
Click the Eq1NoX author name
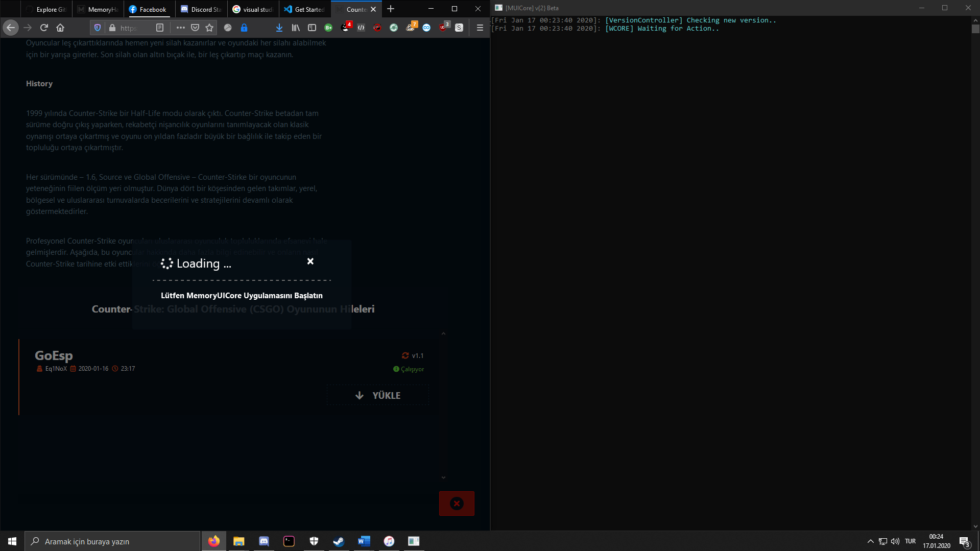click(x=56, y=369)
